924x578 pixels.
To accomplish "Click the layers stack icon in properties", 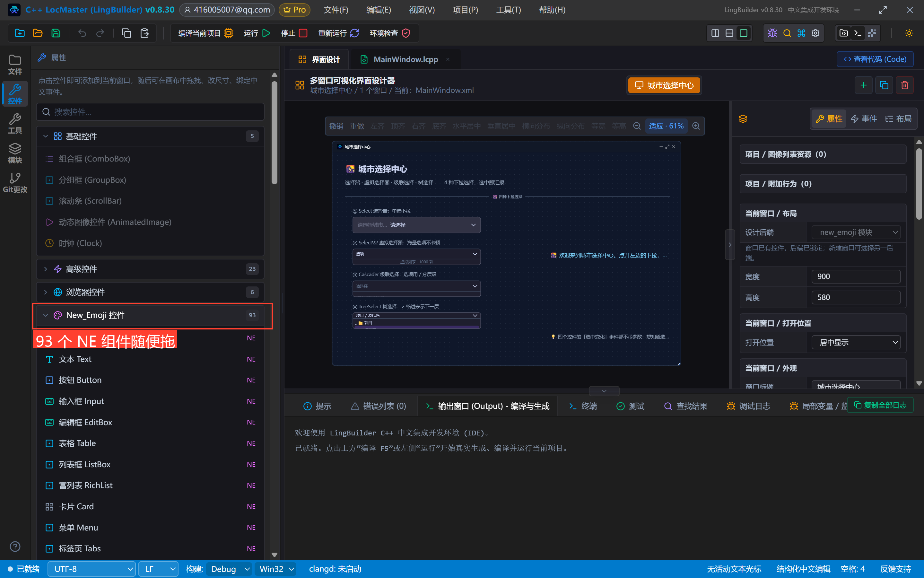I will tap(743, 119).
